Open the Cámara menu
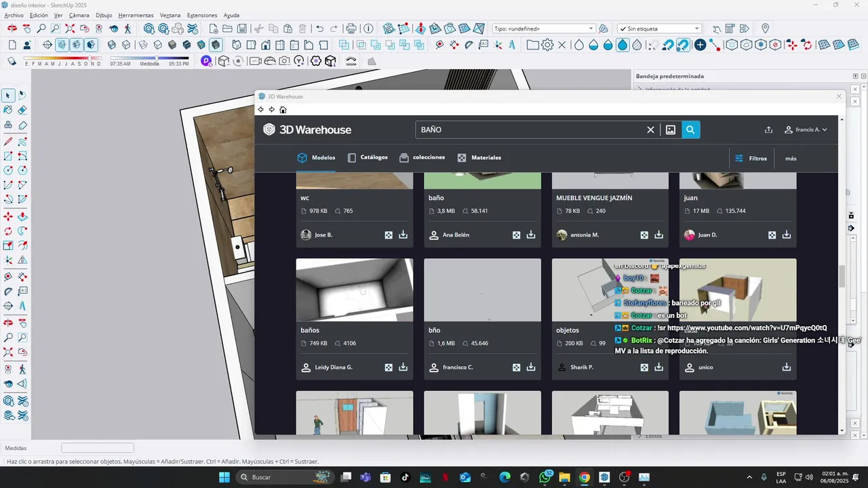 click(x=79, y=15)
